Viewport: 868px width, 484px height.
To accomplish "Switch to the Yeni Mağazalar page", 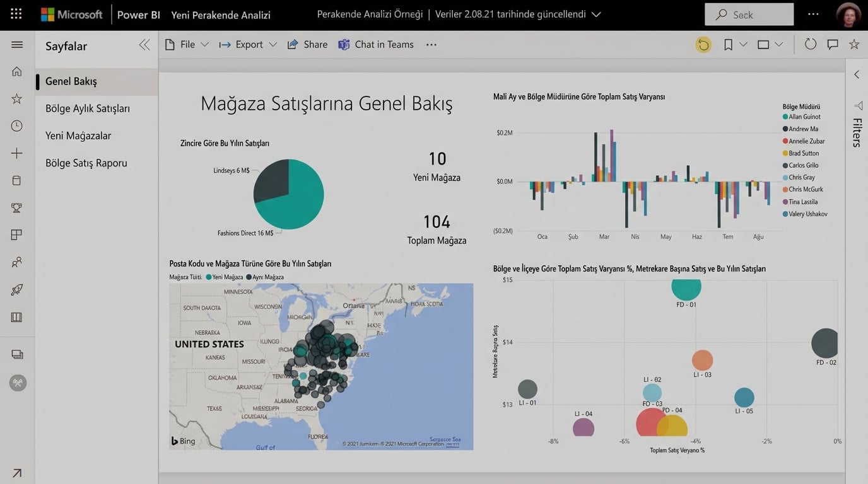I will [x=78, y=135].
